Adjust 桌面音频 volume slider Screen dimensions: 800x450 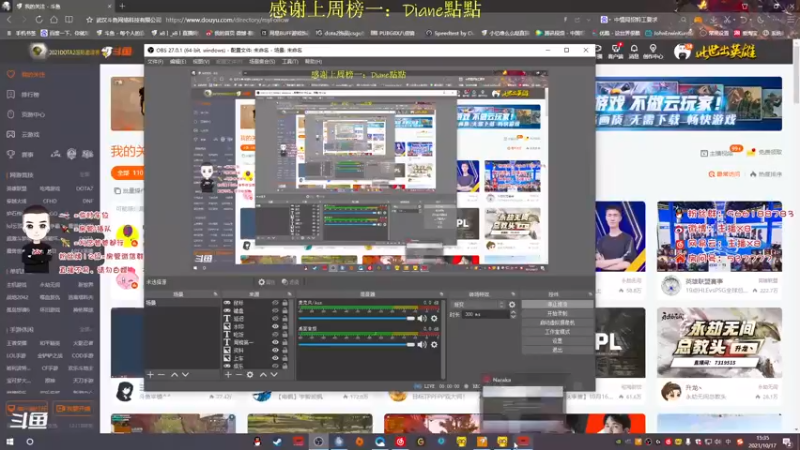pyautogui.click(x=357, y=344)
